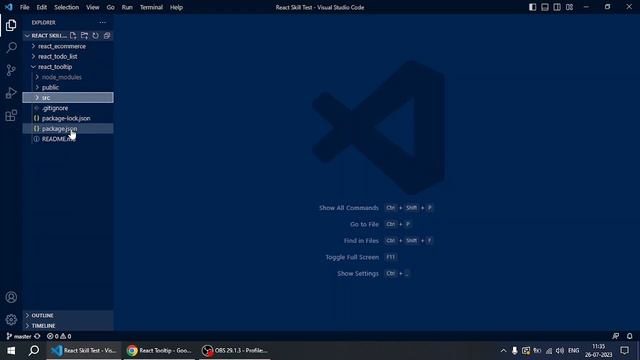This screenshot has height=360, width=640.
Task: Open the Go menu
Action: point(111,7)
